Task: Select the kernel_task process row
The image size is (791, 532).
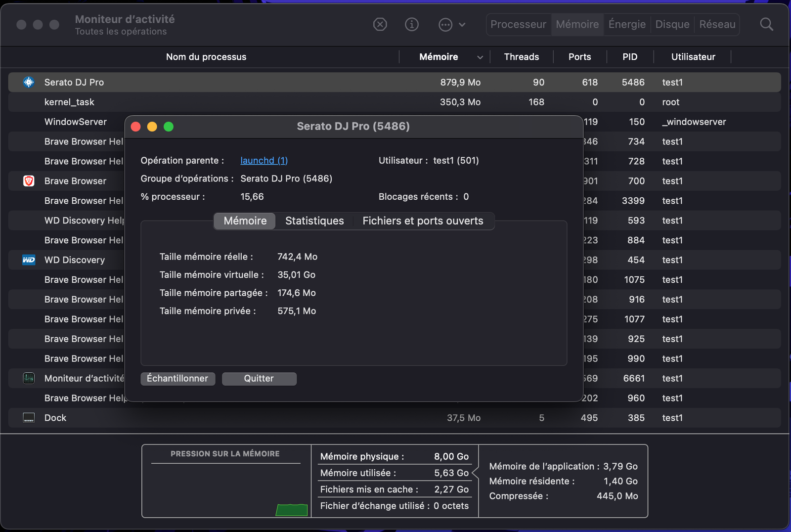Action: (395, 102)
